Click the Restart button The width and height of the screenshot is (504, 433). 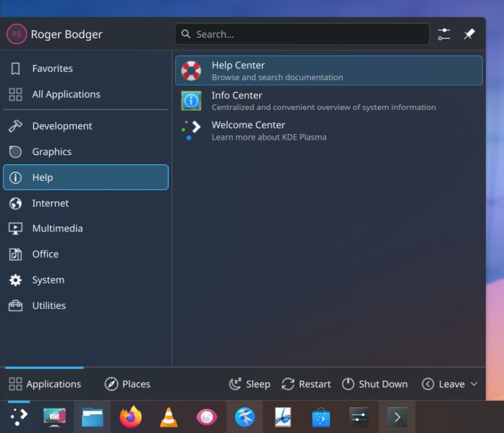(x=306, y=384)
